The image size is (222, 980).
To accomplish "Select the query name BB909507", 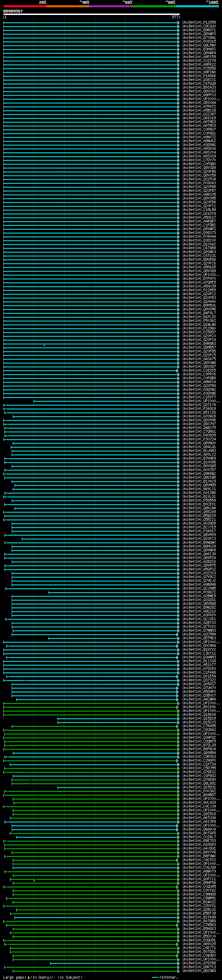I will click(x=13, y=11).
